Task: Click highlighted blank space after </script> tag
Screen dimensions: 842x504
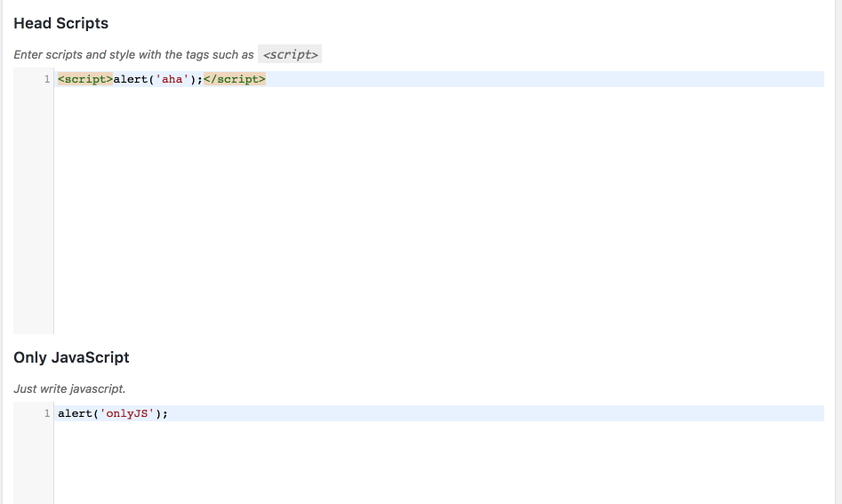Action: pos(545,79)
